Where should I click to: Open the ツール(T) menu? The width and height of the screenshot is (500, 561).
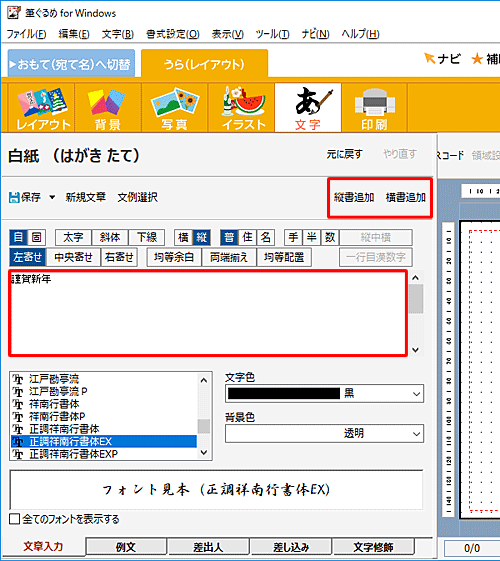[x=272, y=34]
